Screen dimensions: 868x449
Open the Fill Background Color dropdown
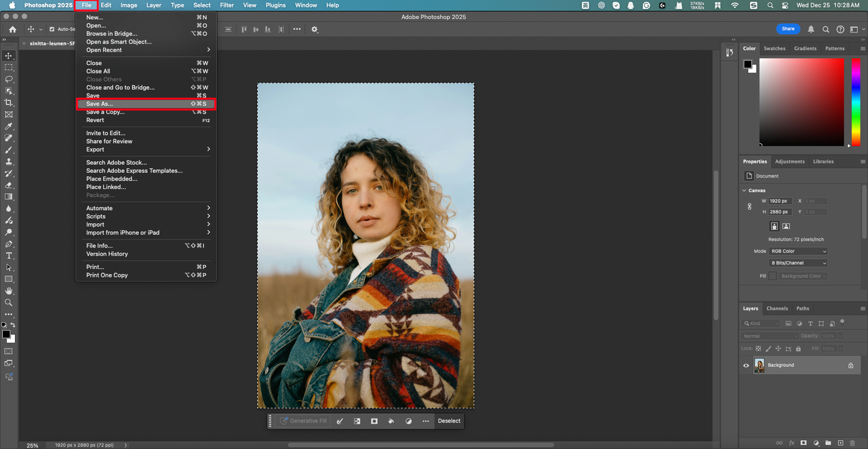[x=803, y=276]
